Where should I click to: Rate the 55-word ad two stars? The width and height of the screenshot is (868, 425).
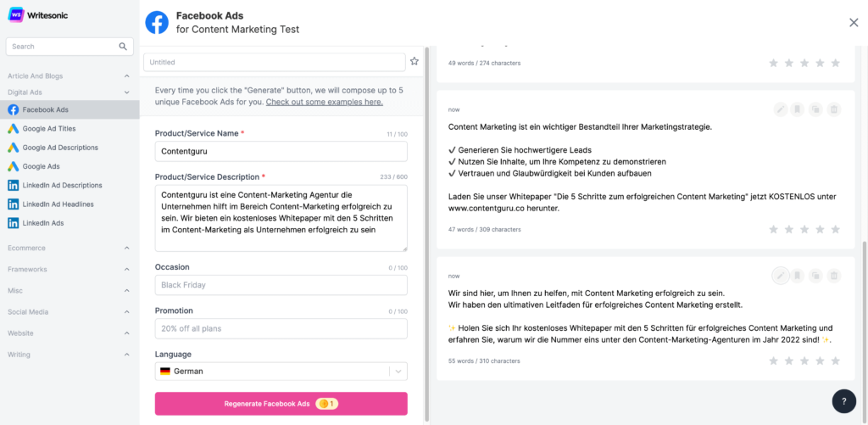pos(789,361)
